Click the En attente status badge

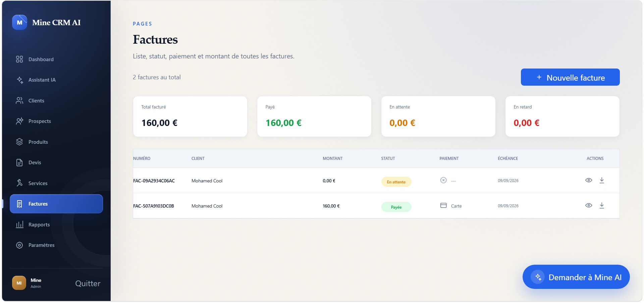point(396,182)
